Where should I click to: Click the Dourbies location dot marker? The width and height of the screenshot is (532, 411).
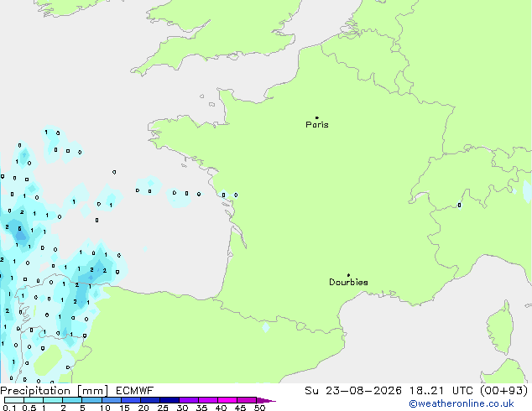coord(348,275)
